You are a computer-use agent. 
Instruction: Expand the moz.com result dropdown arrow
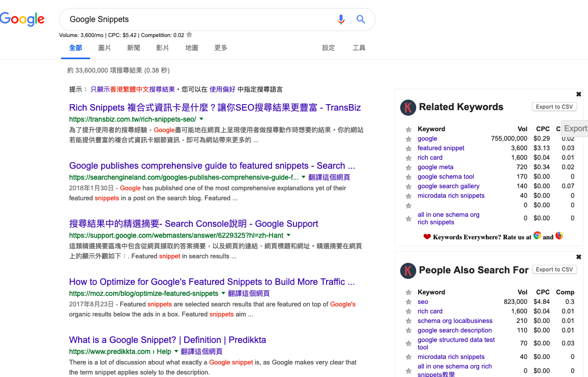[x=223, y=293]
